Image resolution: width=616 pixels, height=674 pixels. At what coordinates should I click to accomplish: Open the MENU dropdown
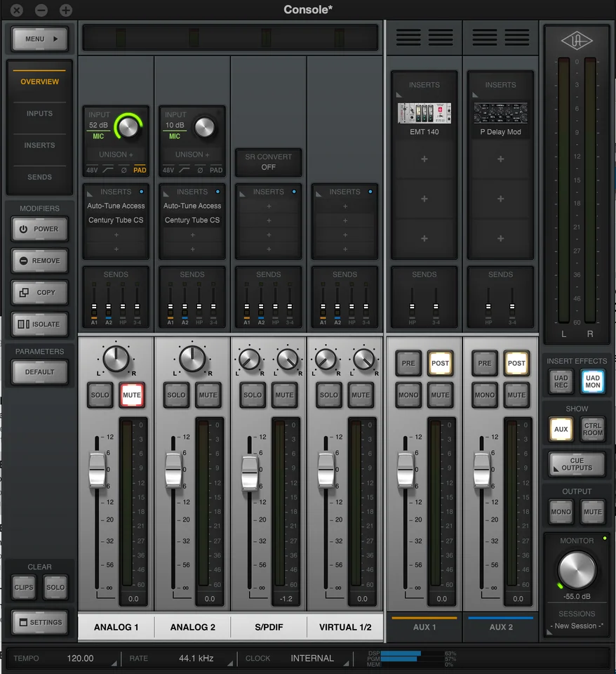[x=40, y=39]
